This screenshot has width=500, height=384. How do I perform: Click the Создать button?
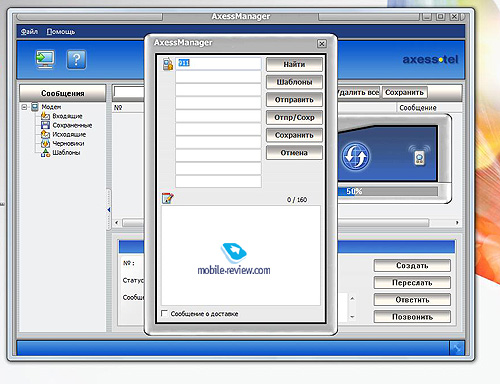click(412, 266)
